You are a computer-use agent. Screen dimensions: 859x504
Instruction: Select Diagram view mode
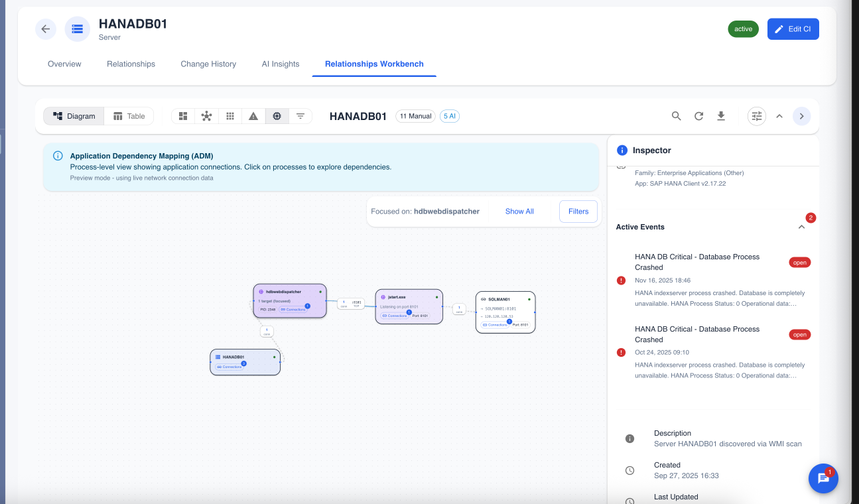tap(73, 115)
